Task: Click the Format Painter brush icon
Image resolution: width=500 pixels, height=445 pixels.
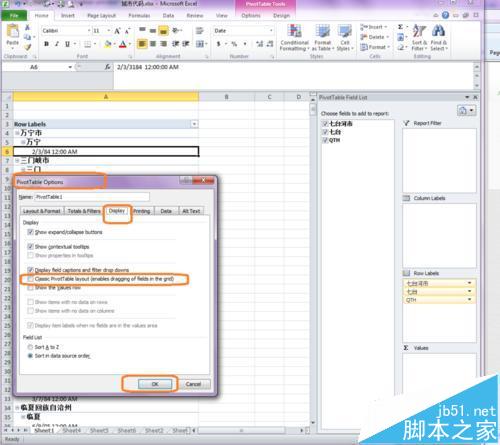Action: [x=27, y=47]
